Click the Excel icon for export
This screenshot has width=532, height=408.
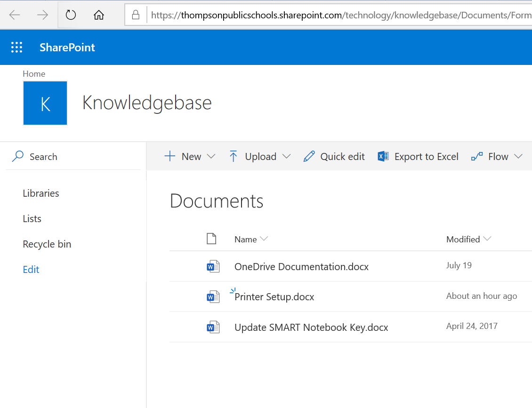[383, 156]
